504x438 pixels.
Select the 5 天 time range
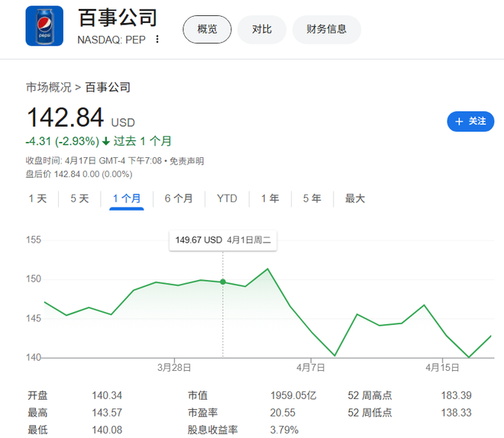click(x=79, y=198)
